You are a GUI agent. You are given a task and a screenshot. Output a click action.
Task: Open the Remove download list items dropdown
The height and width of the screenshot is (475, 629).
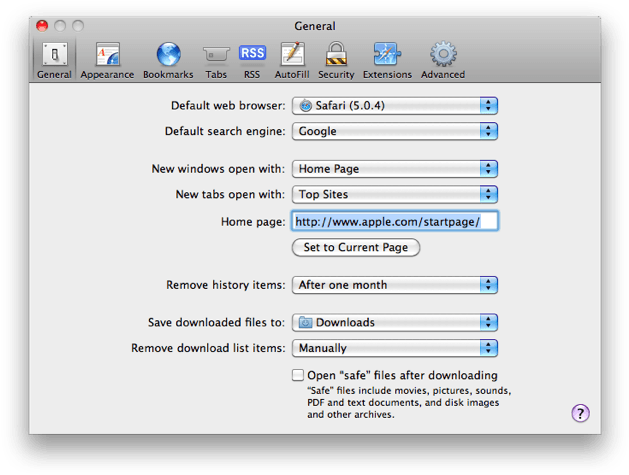(395, 348)
